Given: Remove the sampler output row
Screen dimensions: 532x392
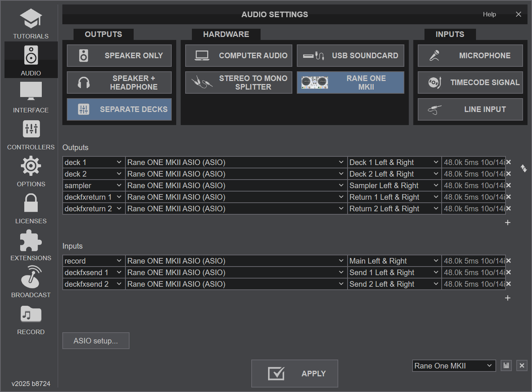Looking at the screenshot, I should (x=508, y=186).
